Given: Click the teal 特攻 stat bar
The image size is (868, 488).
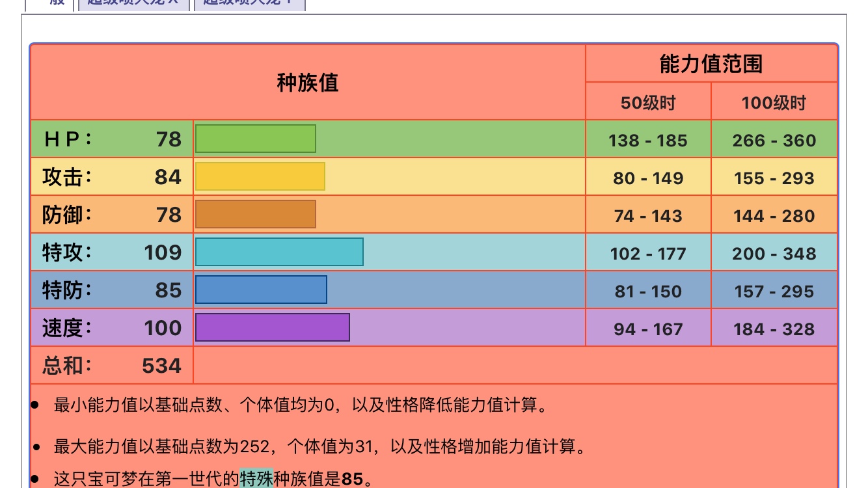Looking at the screenshot, I should (279, 252).
